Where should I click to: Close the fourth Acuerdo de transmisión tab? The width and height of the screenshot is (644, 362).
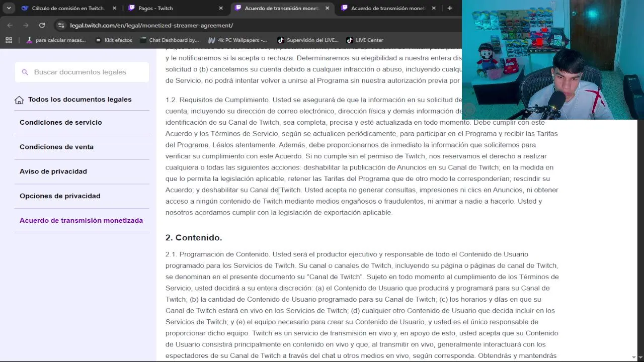point(434,8)
